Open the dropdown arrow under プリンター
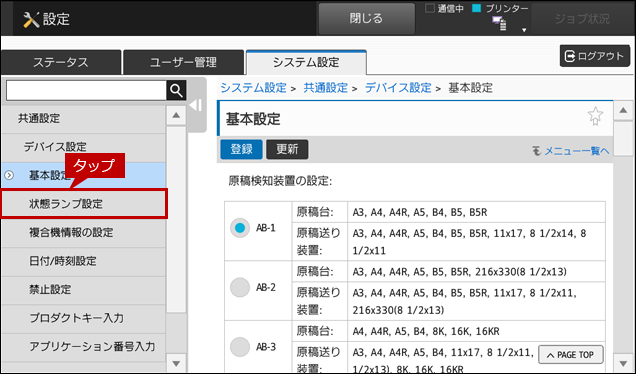The width and height of the screenshot is (636, 374). point(524,30)
